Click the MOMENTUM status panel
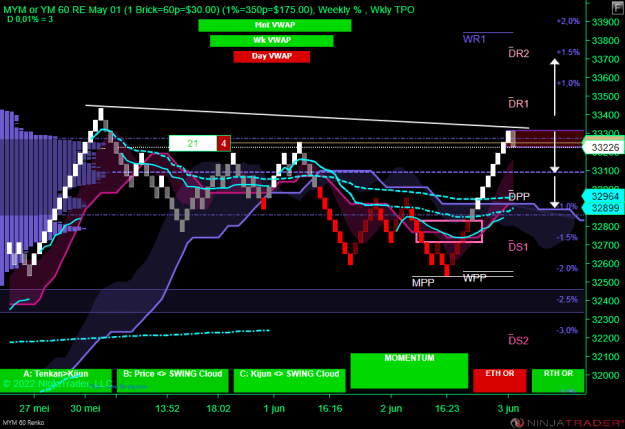This screenshot has width=625, height=429. tap(409, 371)
